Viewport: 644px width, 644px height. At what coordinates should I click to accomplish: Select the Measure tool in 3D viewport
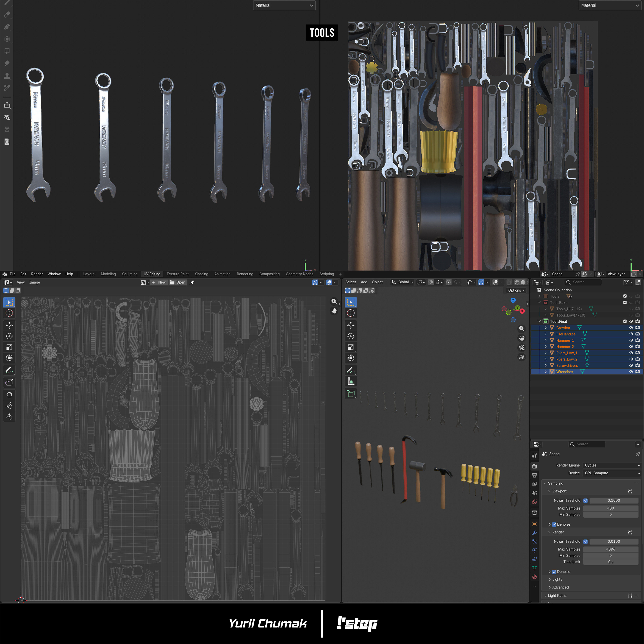(x=351, y=381)
